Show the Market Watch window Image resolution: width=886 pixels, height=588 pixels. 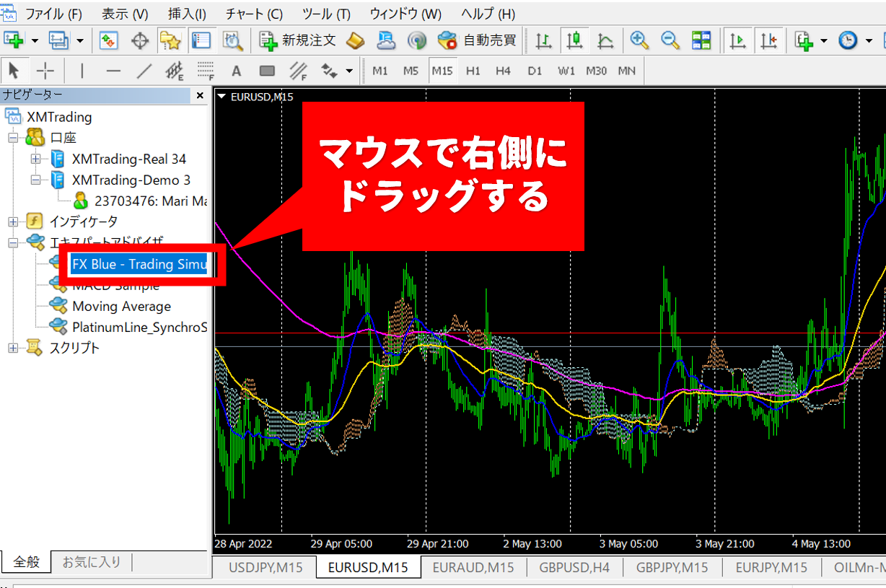(109, 40)
